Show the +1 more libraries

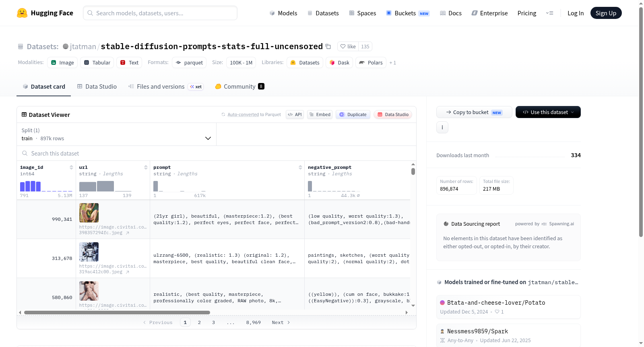tap(393, 62)
